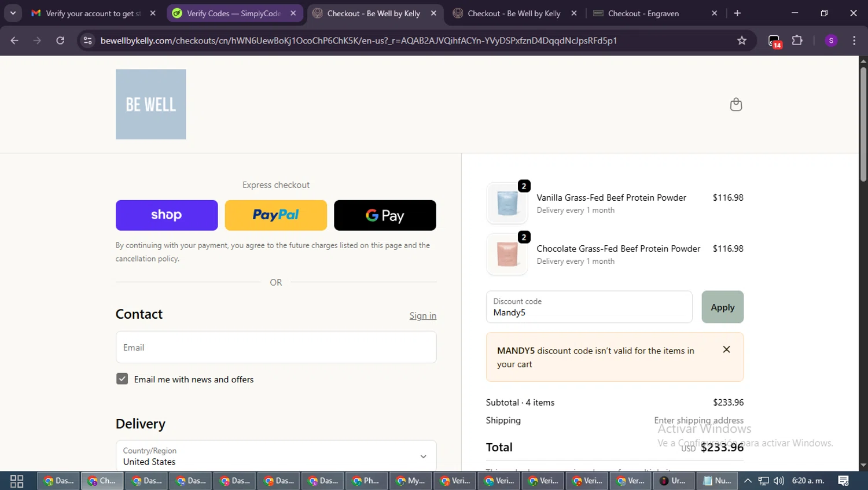Switch to the Ph... Chrome taskbar window
Viewport: 868px width, 490px height.
point(366,481)
